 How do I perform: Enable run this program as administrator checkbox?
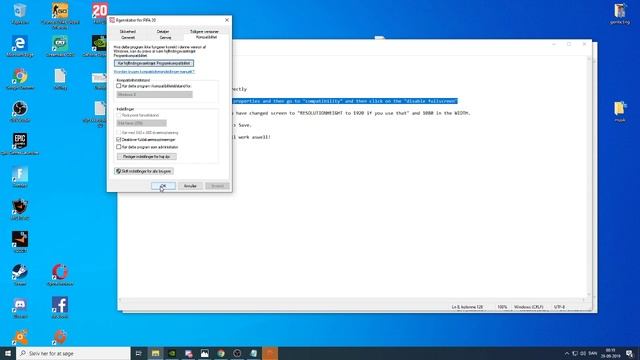[119, 147]
